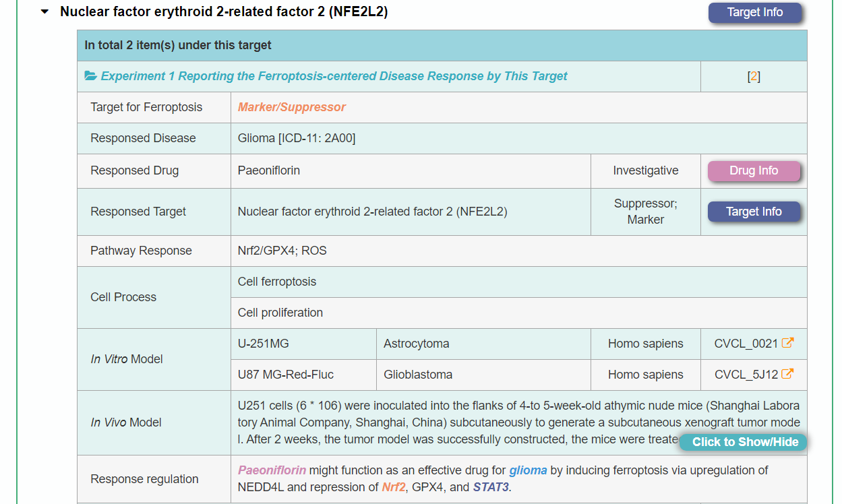Click the pink Drug Info button
Screen dimensions: 842x504
click(753, 171)
